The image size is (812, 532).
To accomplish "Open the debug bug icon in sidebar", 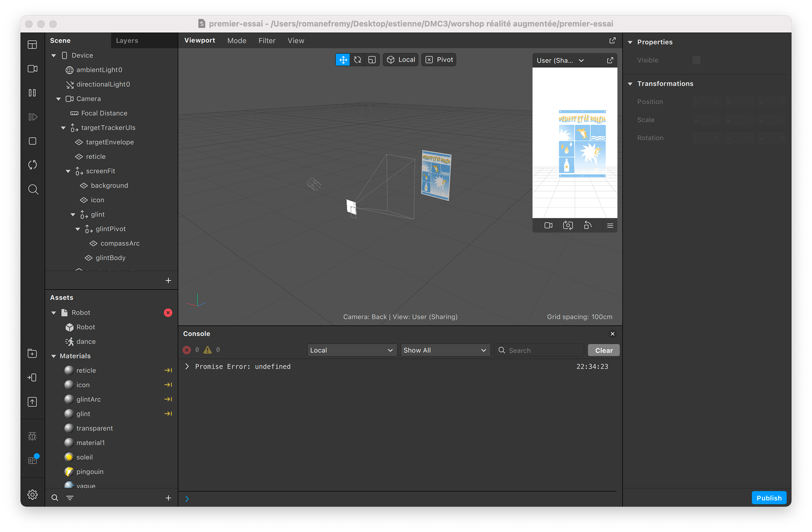I will point(32,436).
